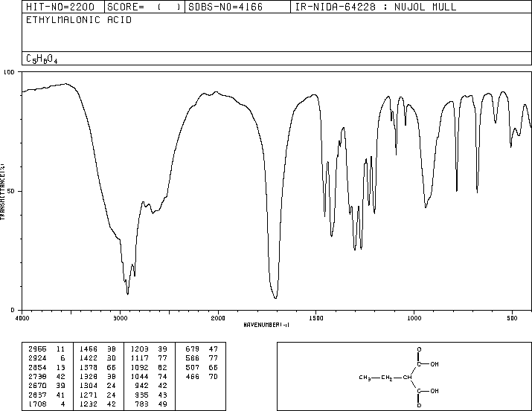This screenshot has width=532, height=411.
Task: Select the 2670 peak entry in the table
Action: pos(47,386)
